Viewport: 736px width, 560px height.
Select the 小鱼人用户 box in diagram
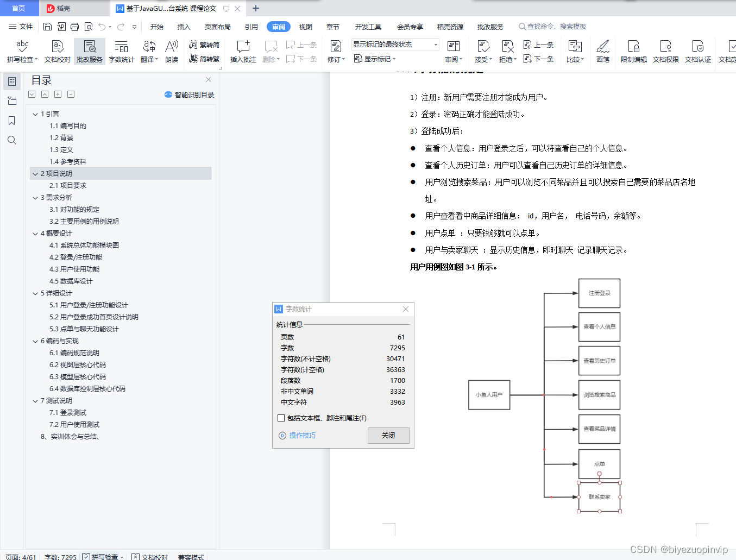point(489,395)
